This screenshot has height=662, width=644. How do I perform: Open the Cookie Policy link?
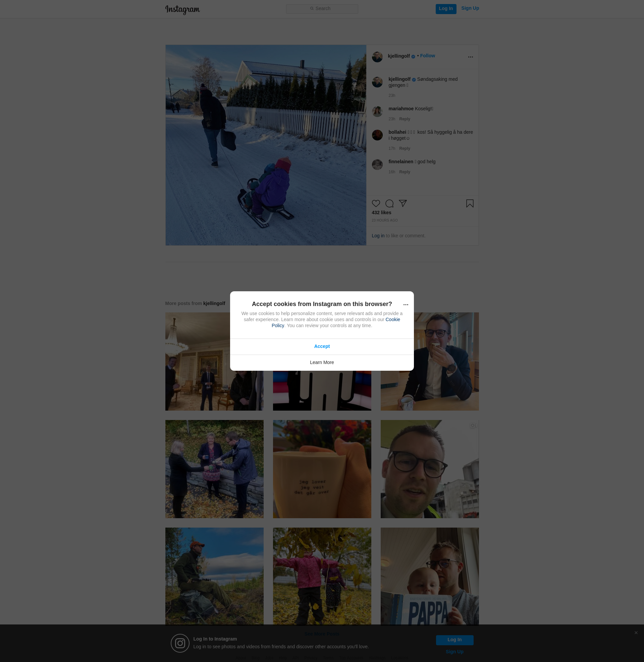393,320
